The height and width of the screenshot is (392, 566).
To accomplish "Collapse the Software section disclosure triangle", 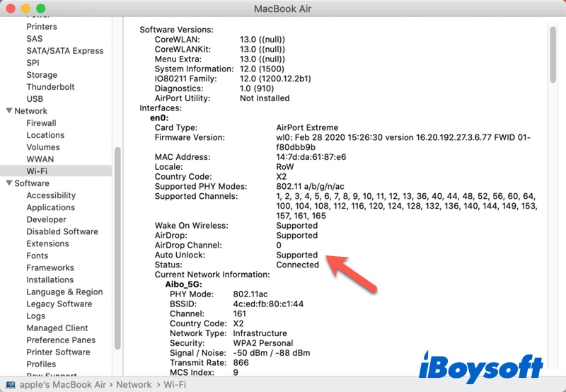I will (8, 183).
